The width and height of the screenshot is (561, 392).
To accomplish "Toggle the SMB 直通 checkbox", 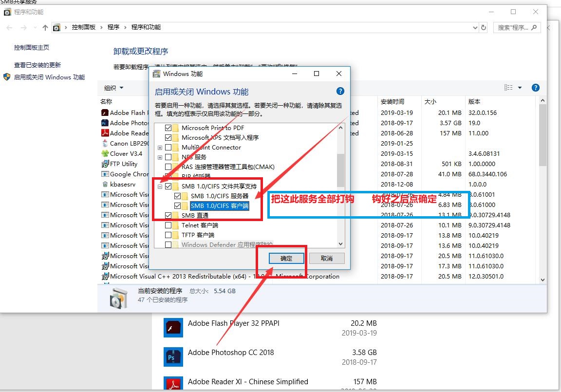I will point(168,215).
